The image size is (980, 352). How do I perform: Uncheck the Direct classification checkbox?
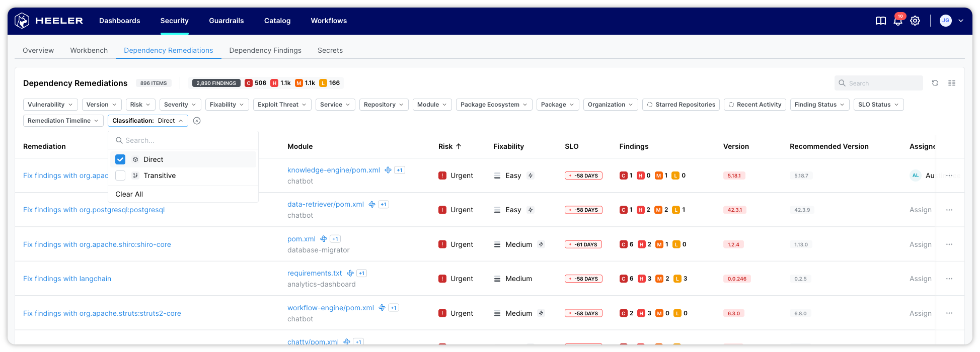(x=120, y=159)
